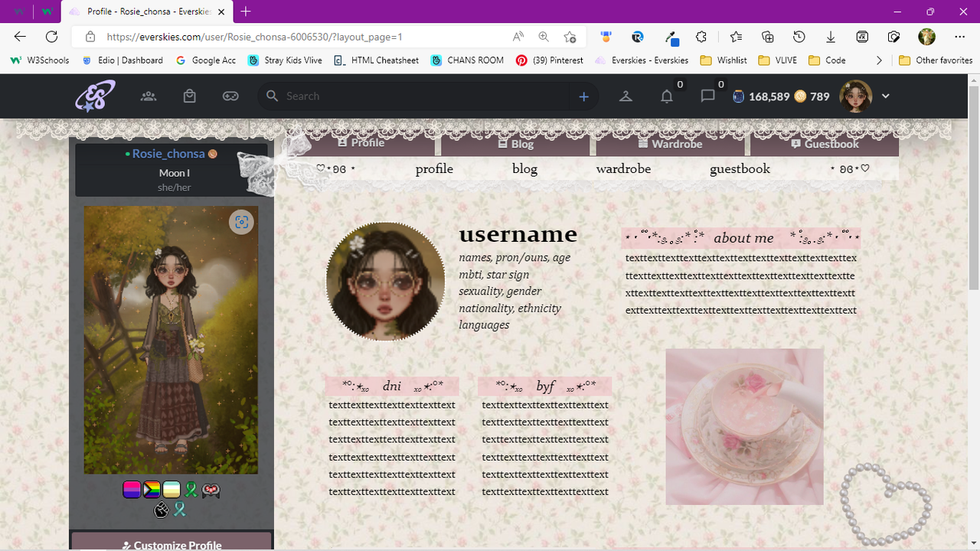Open the browser three-dot menu
980x551 pixels.
(959, 36)
